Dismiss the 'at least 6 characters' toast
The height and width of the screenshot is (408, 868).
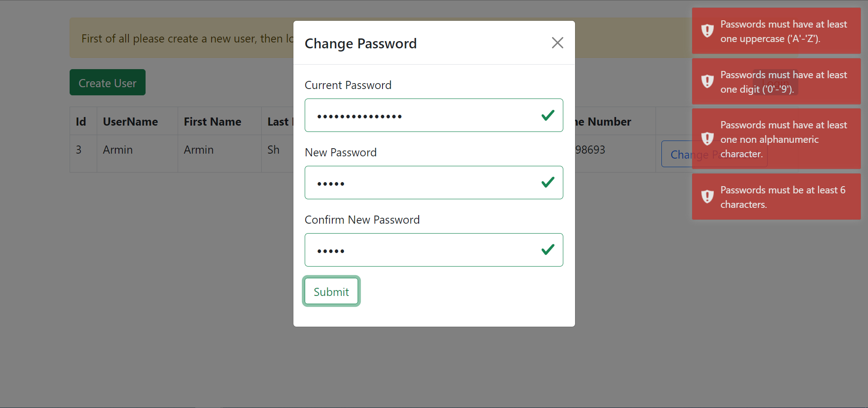pos(776,197)
